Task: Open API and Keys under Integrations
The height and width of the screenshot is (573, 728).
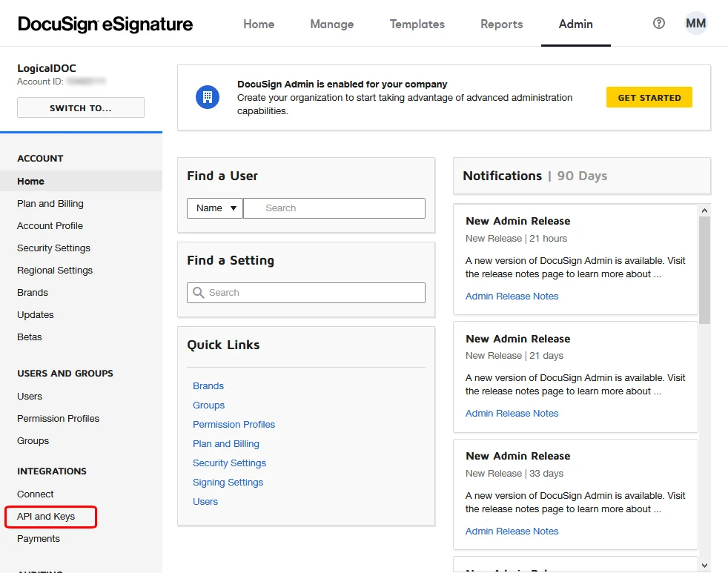Action: tap(46, 516)
